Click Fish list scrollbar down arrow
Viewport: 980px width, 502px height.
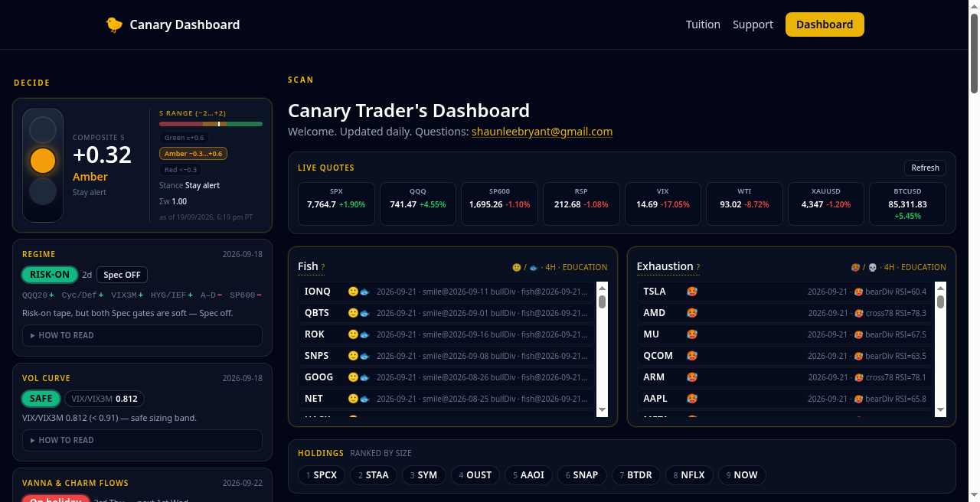click(602, 411)
